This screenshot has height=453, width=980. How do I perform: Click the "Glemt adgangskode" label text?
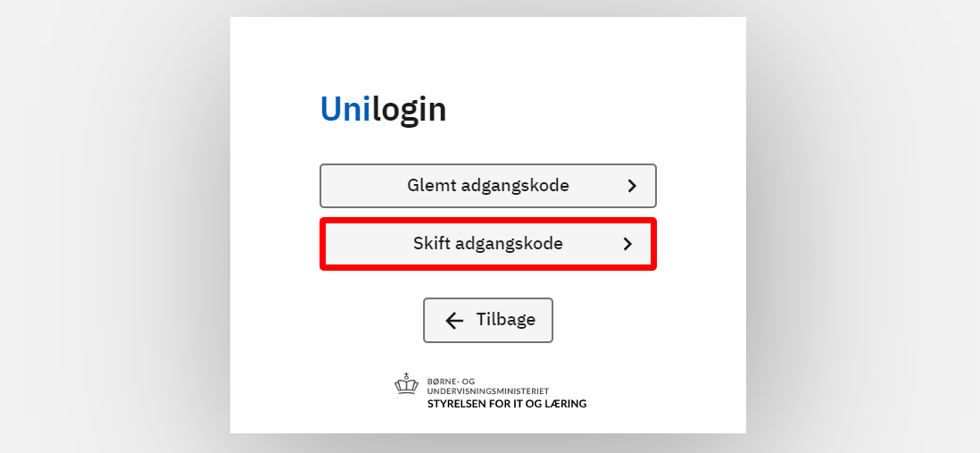point(488,186)
